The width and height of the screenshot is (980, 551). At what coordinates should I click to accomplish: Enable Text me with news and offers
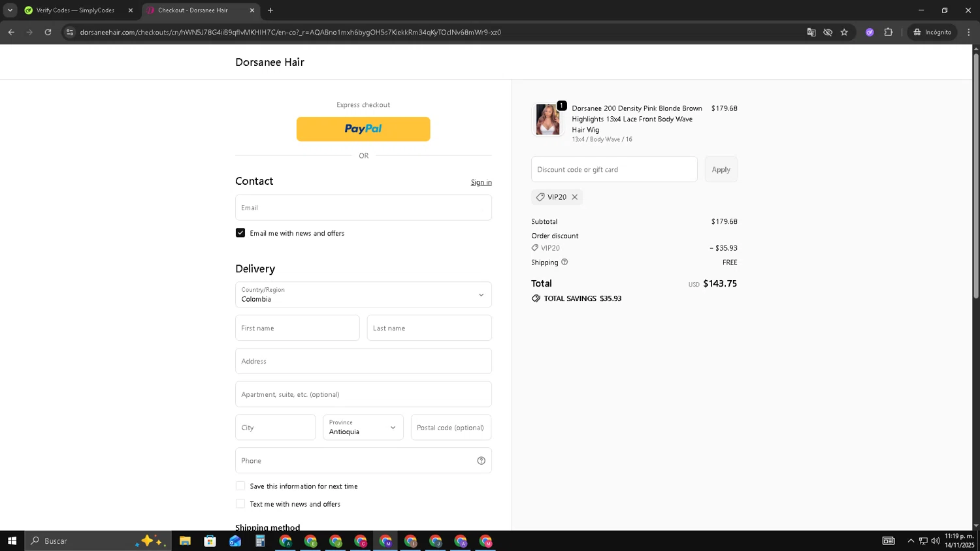click(x=240, y=504)
